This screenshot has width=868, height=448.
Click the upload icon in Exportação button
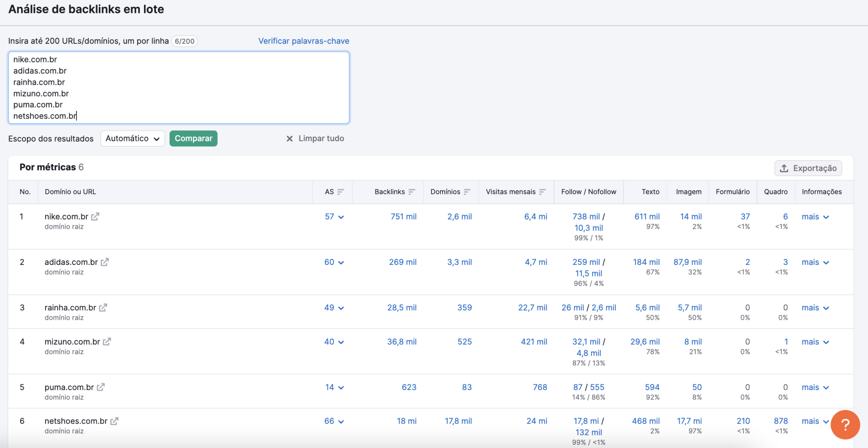784,168
